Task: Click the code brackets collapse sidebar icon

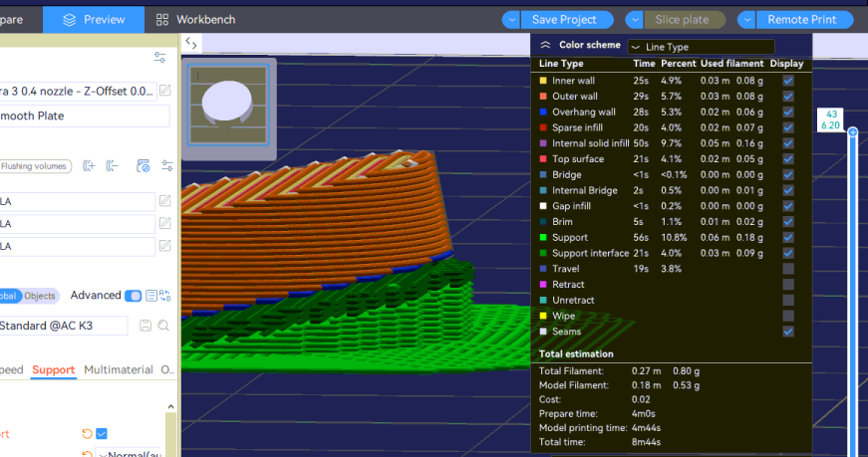Action: [191, 43]
